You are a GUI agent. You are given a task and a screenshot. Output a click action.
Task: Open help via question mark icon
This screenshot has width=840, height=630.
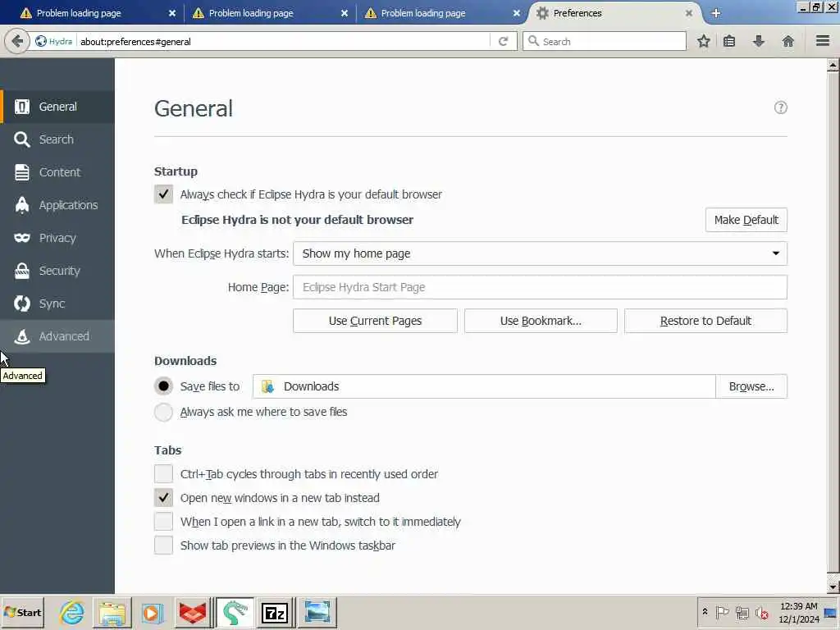pos(781,107)
